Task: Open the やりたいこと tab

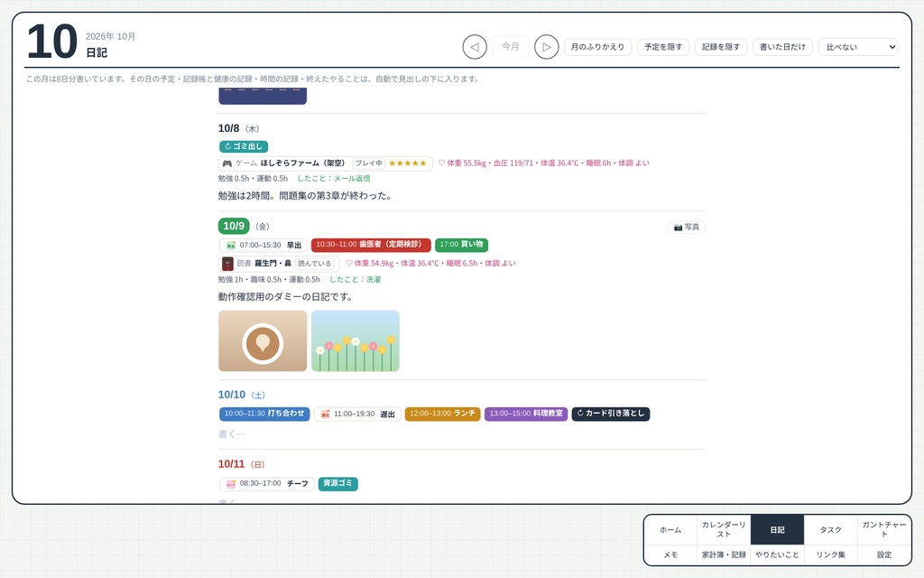Action: coord(777,555)
